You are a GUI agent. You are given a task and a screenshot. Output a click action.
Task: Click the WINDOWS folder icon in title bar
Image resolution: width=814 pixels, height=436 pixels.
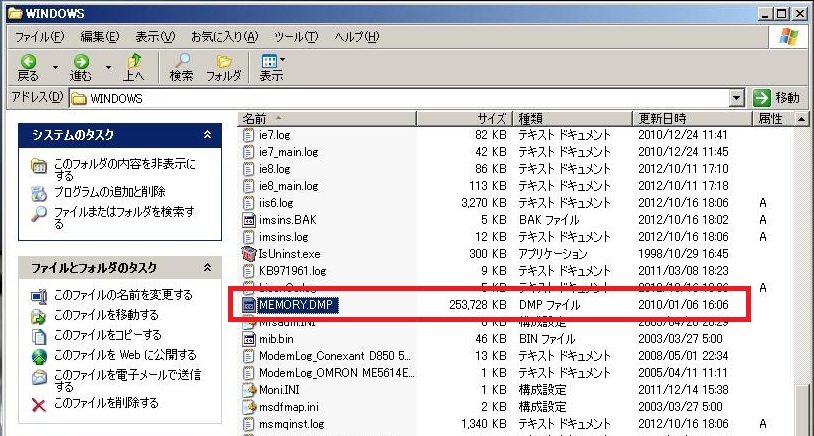pos(15,13)
